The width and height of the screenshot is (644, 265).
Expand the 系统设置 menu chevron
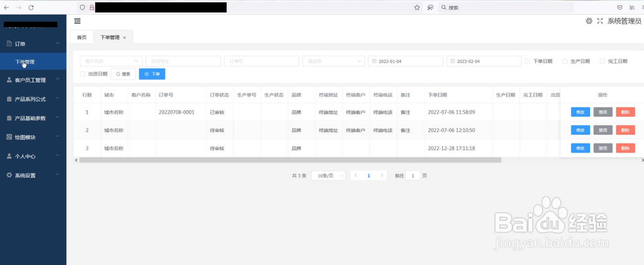click(x=58, y=175)
